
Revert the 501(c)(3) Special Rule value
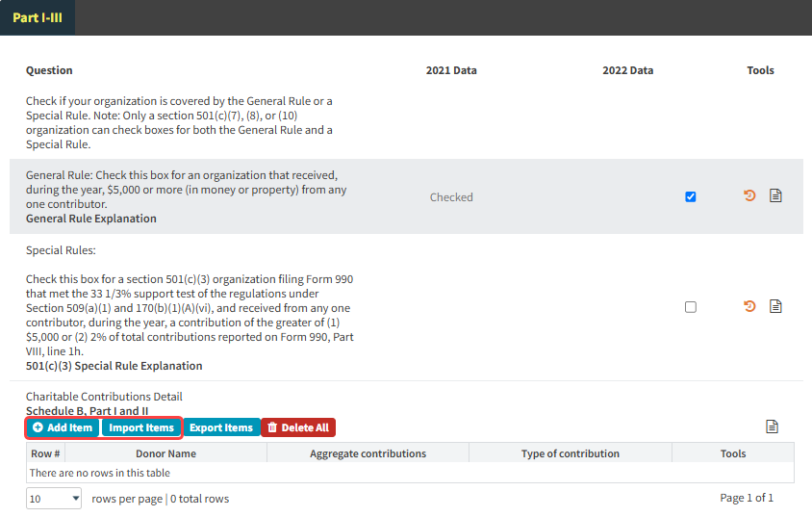tap(749, 307)
